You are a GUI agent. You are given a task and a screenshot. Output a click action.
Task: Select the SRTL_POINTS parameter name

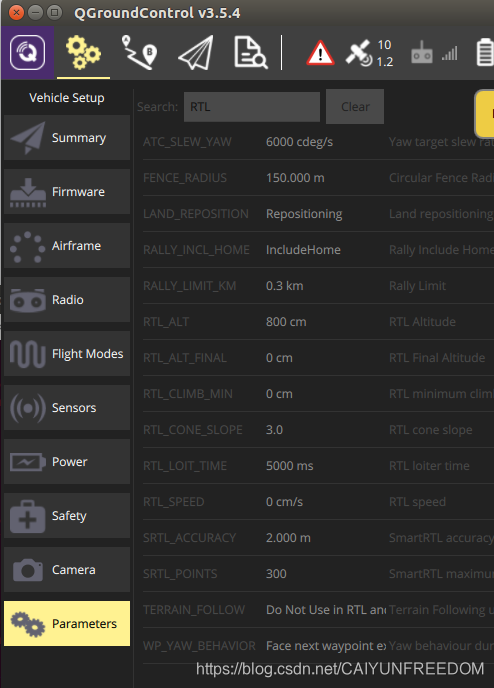tap(180, 574)
